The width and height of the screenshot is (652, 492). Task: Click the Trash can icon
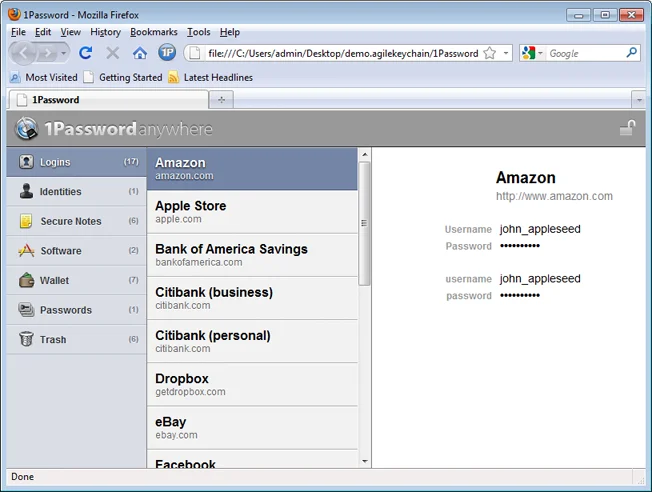(x=26, y=339)
